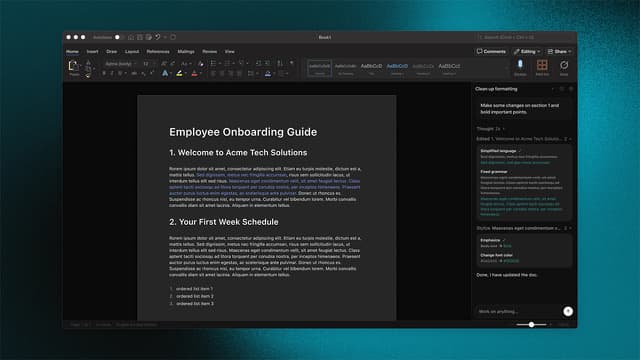Screen dimensions: 640x360
Task: Click the Done, I have updated the doc message
Action: pos(507,275)
